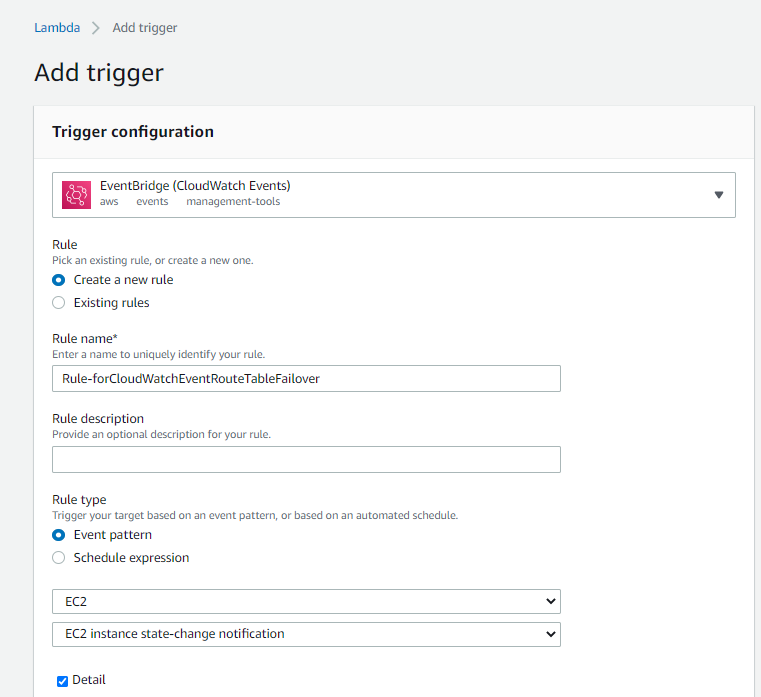Click the events tag under EventBridge
Image resolution: width=761 pixels, height=697 pixels.
[x=152, y=202]
